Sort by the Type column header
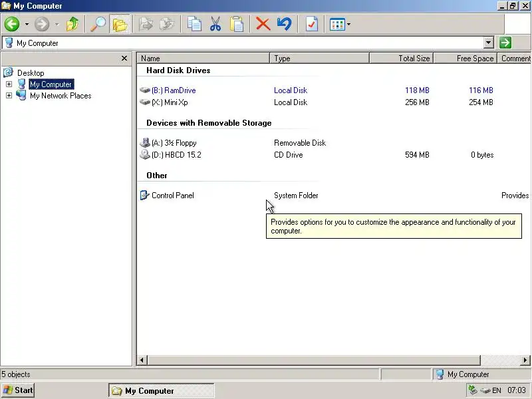 (x=319, y=59)
